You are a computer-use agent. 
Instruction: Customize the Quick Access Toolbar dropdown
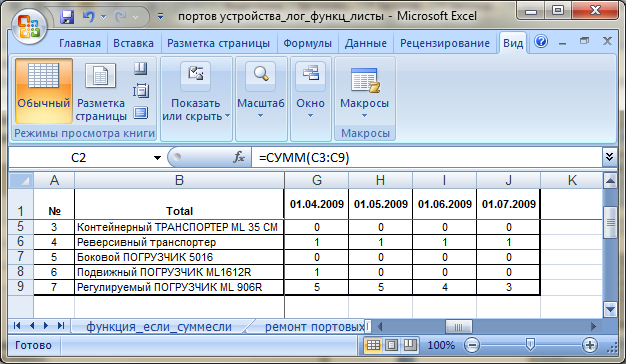pos(160,17)
